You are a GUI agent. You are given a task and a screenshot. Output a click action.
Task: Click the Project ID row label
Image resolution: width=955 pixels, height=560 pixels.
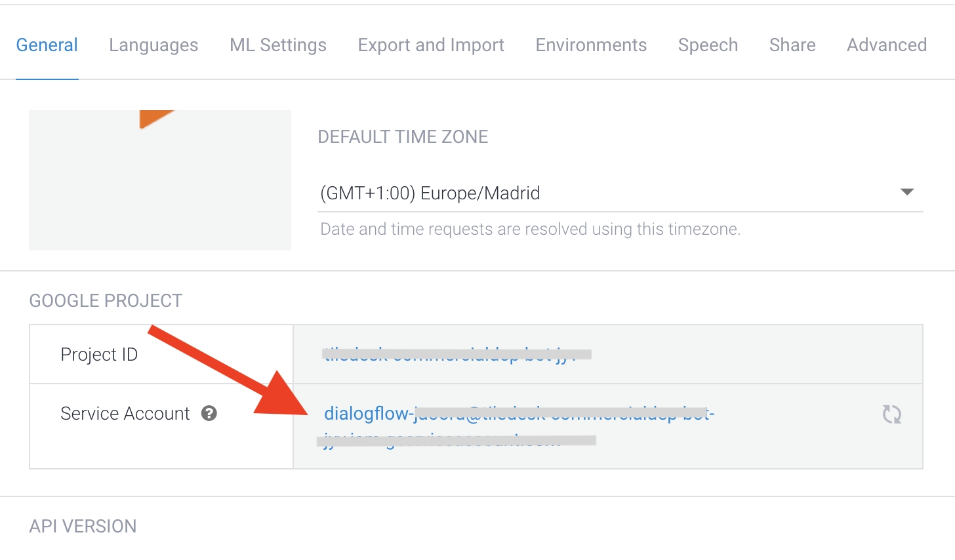coord(99,355)
